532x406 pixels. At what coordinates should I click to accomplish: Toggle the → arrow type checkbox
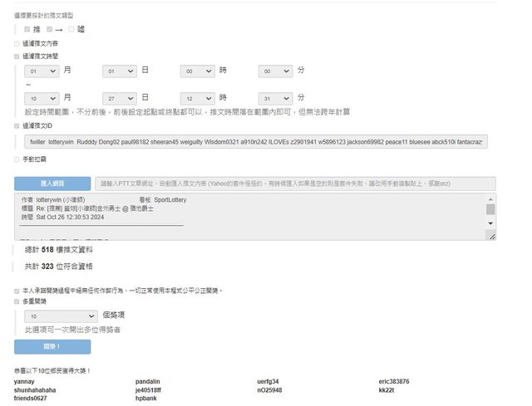(x=50, y=29)
